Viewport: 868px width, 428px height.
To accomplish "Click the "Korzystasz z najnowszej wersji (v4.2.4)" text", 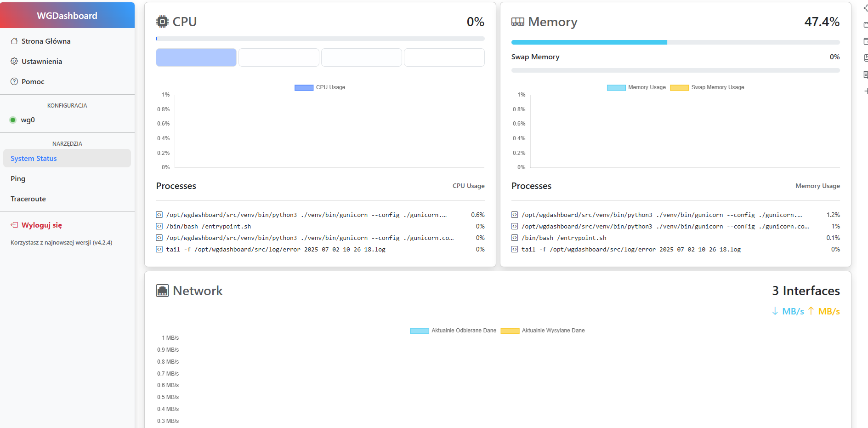I will 62,242.
